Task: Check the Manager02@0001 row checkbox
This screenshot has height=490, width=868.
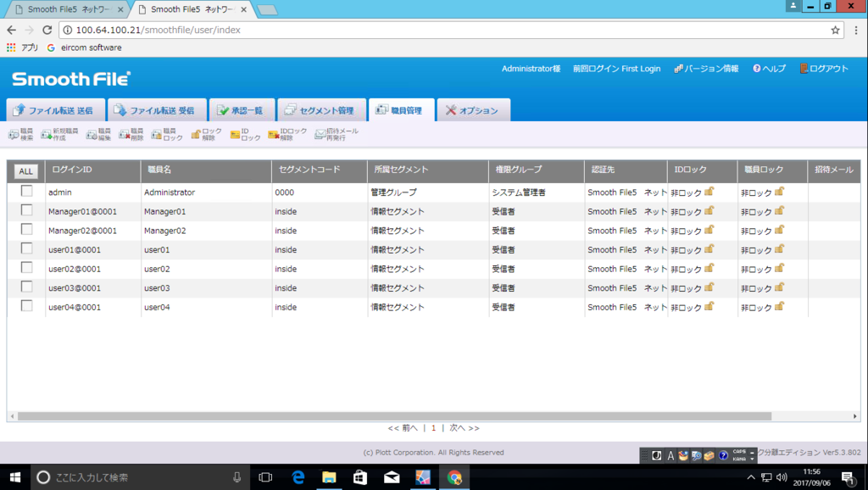Action: pos(26,229)
